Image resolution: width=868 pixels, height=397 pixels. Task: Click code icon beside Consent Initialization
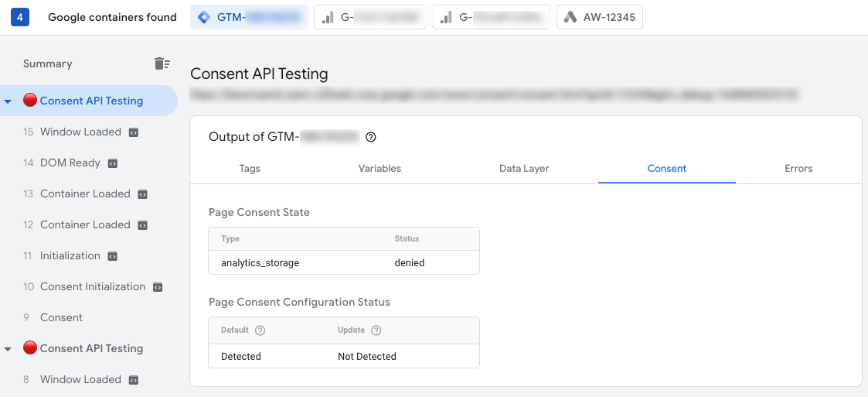[x=158, y=288]
